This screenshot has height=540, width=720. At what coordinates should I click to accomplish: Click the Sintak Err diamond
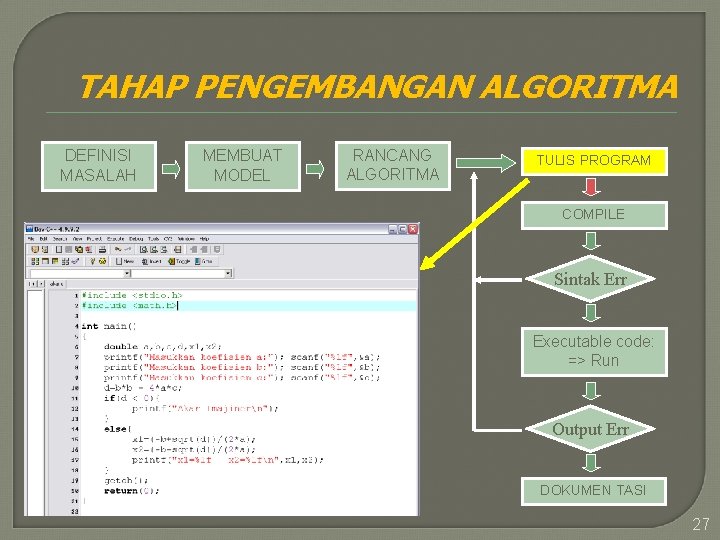point(591,279)
